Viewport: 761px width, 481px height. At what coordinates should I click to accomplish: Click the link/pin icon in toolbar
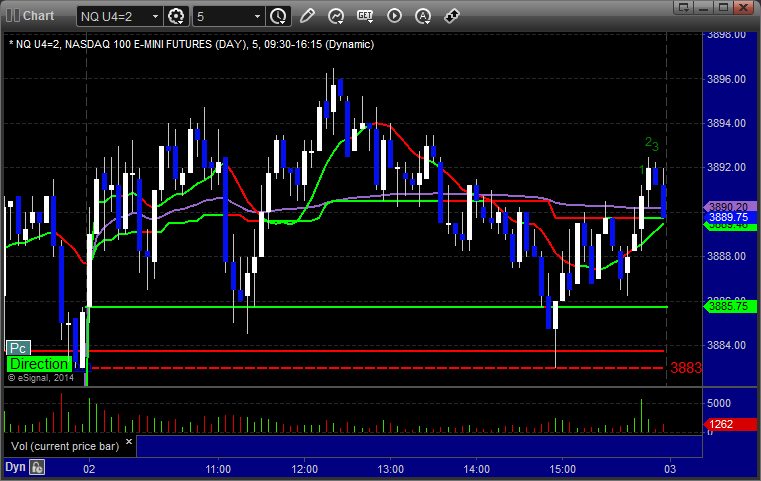pyautogui.click(x=451, y=16)
